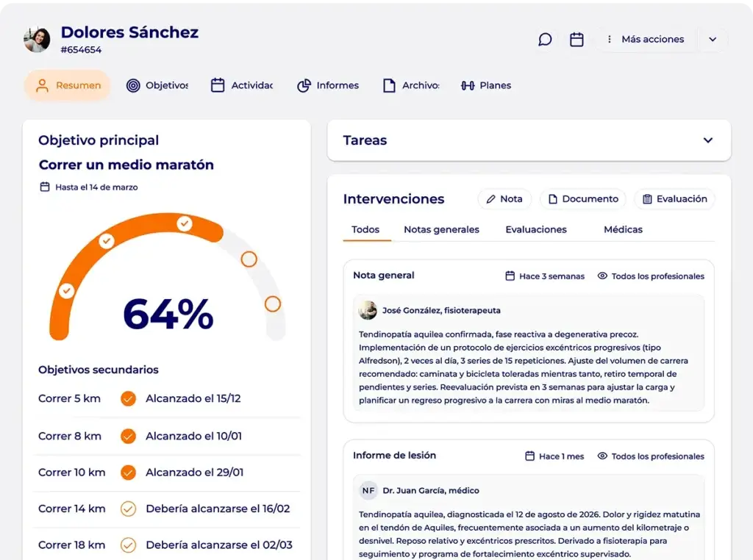Image resolution: width=753 pixels, height=560 pixels.
Task: Click calendar icon beside Hace 1 mes
Action: click(x=529, y=456)
